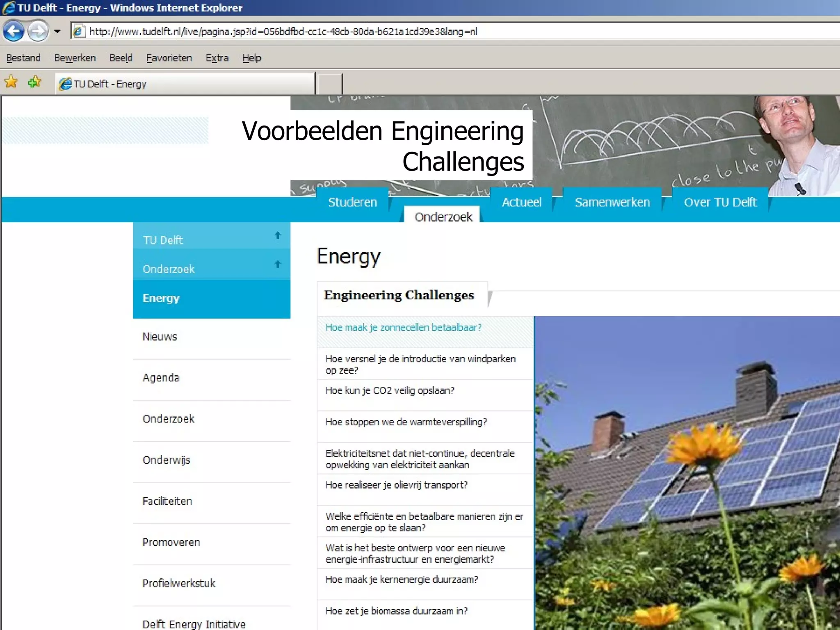Open the Favorites Center star icon

pos(11,82)
